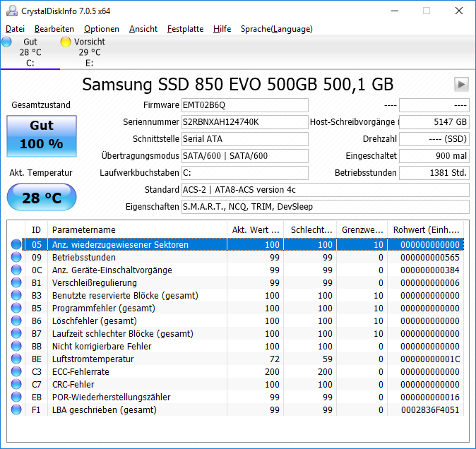Viewport: 476px width, 449px height.
Task: Click the Akt. Wert column header
Action: pos(256,229)
